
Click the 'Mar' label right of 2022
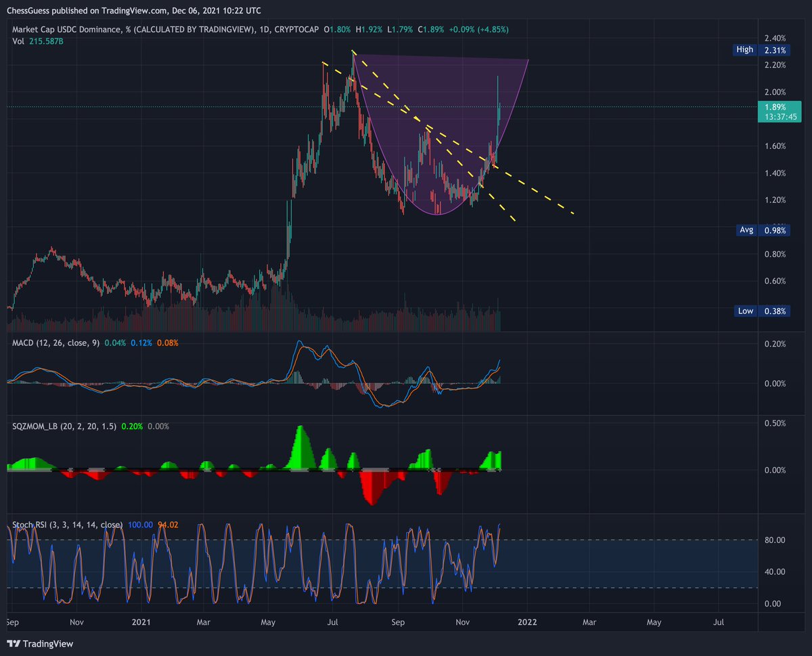[x=589, y=621]
